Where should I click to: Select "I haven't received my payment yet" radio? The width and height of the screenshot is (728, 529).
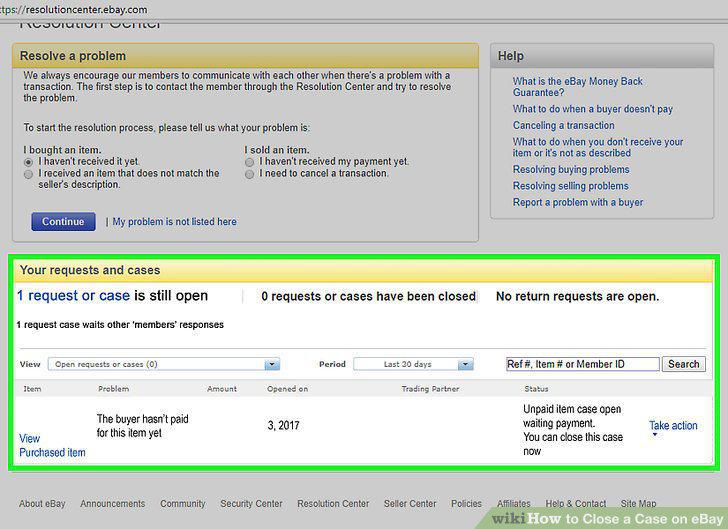pos(249,162)
